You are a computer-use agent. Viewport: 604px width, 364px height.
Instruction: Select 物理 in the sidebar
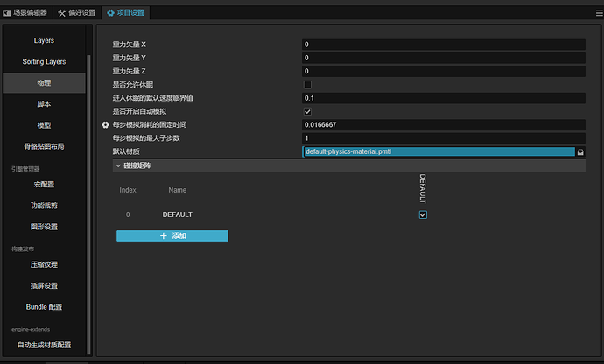coord(44,83)
